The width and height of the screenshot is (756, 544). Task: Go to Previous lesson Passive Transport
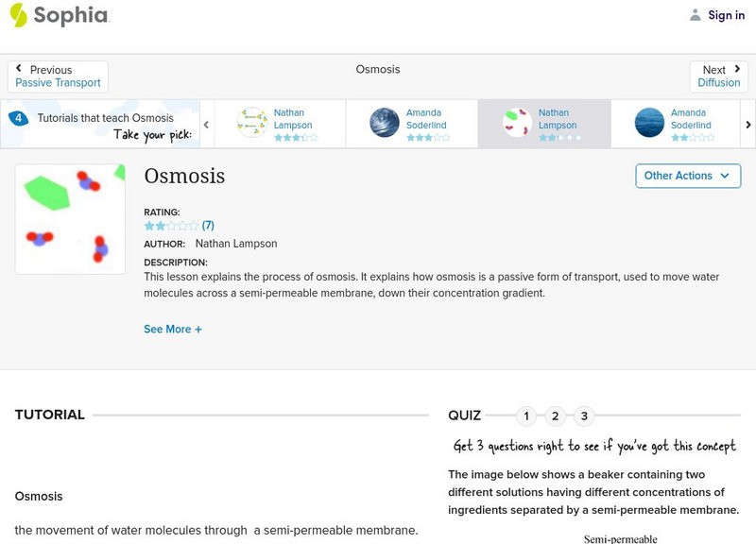58,76
